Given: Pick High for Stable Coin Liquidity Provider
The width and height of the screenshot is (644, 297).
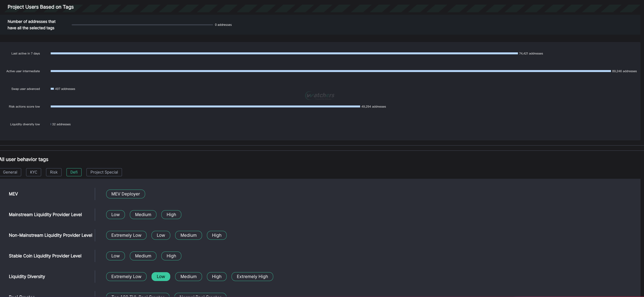Looking at the screenshot, I should pos(171,256).
